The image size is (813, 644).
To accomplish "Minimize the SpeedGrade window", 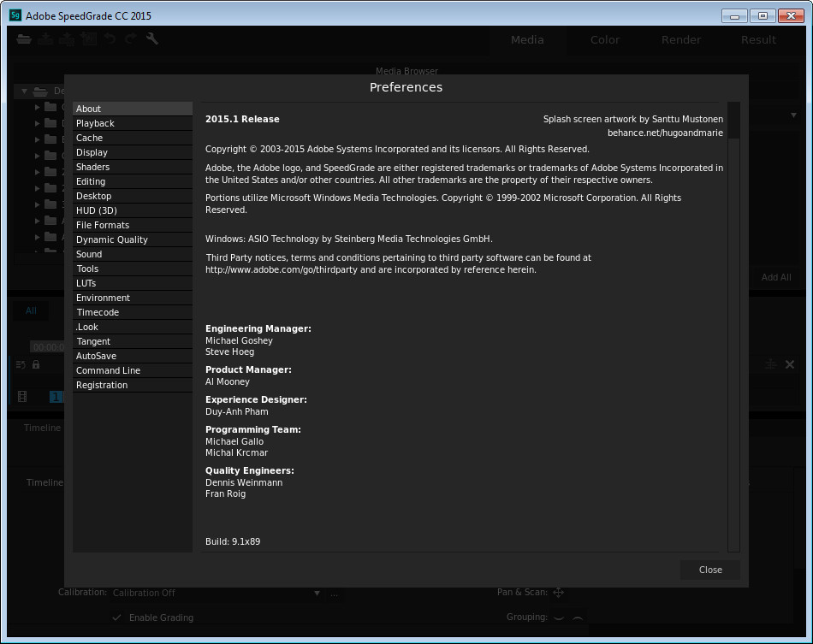I will (x=734, y=16).
